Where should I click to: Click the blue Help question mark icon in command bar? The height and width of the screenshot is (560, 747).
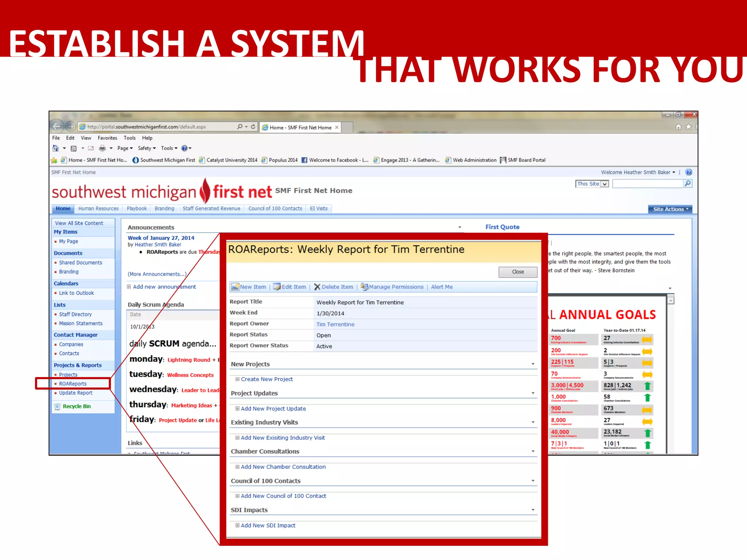click(x=184, y=148)
